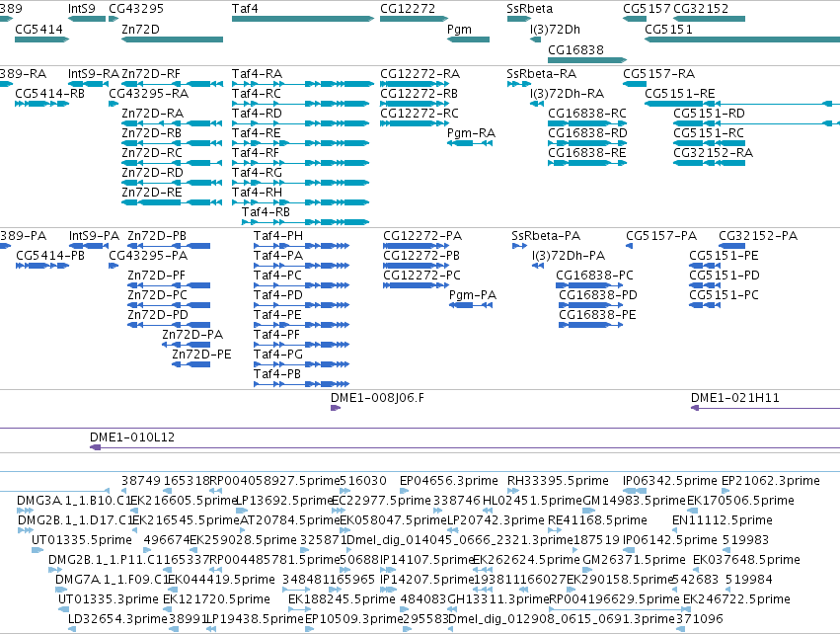The image size is (840, 634).
Task: Select EST EP21062.3prime
Action: [770, 481]
